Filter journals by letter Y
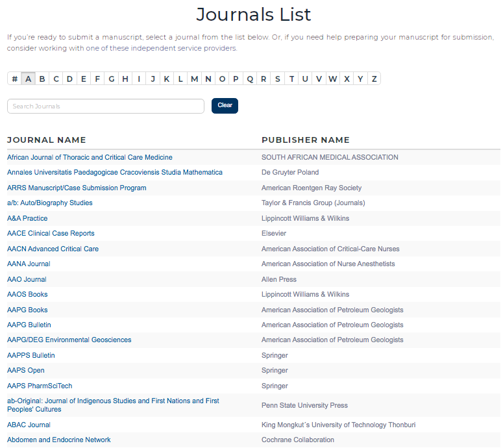This screenshot has height=448, width=503. (360, 79)
